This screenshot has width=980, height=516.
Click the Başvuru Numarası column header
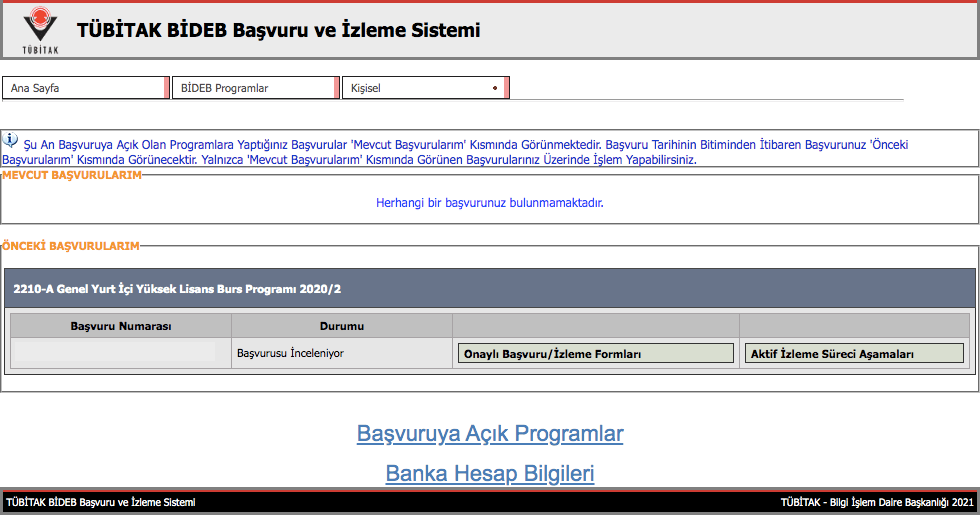[121, 327]
